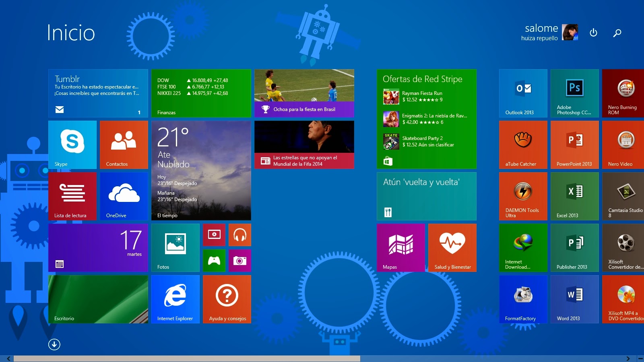The width and height of the screenshot is (644, 362).
Task: Open Salud y Bienestar tile
Action: pyautogui.click(x=452, y=248)
